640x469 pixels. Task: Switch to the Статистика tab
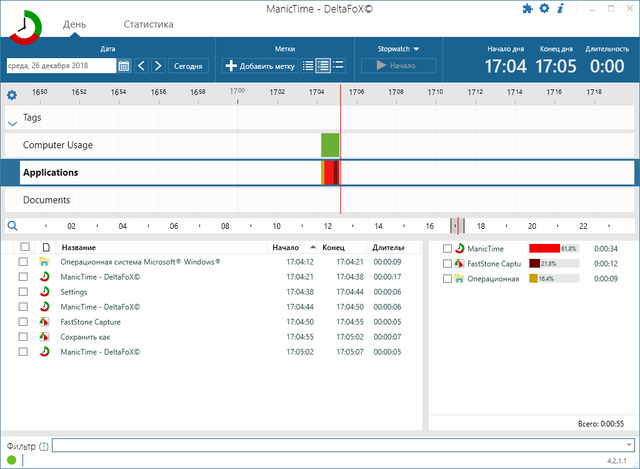[x=148, y=24]
